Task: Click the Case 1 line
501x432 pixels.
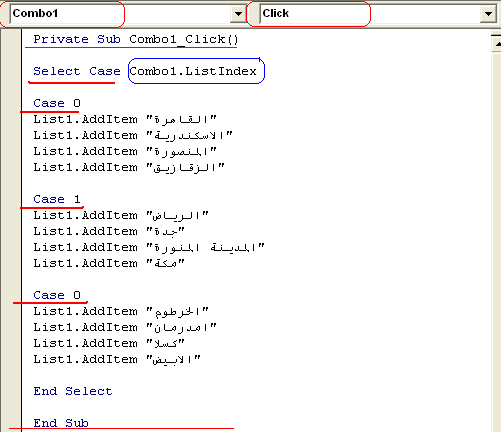Action: tap(57, 199)
